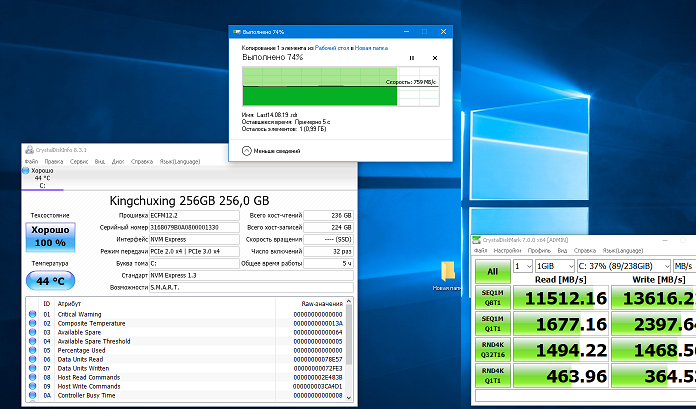Click SMART list scrollbar down arrow
The width and height of the screenshot is (699, 409).
coord(349,397)
